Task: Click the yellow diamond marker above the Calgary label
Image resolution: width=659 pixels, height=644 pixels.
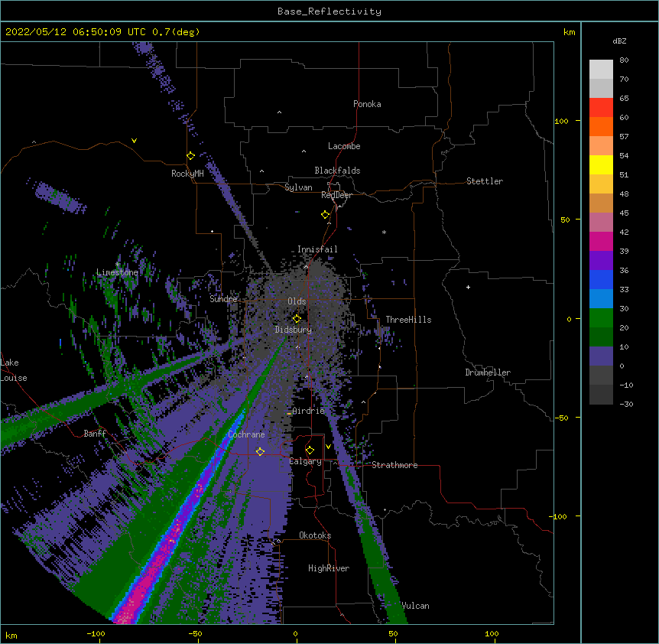Action: [310, 450]
